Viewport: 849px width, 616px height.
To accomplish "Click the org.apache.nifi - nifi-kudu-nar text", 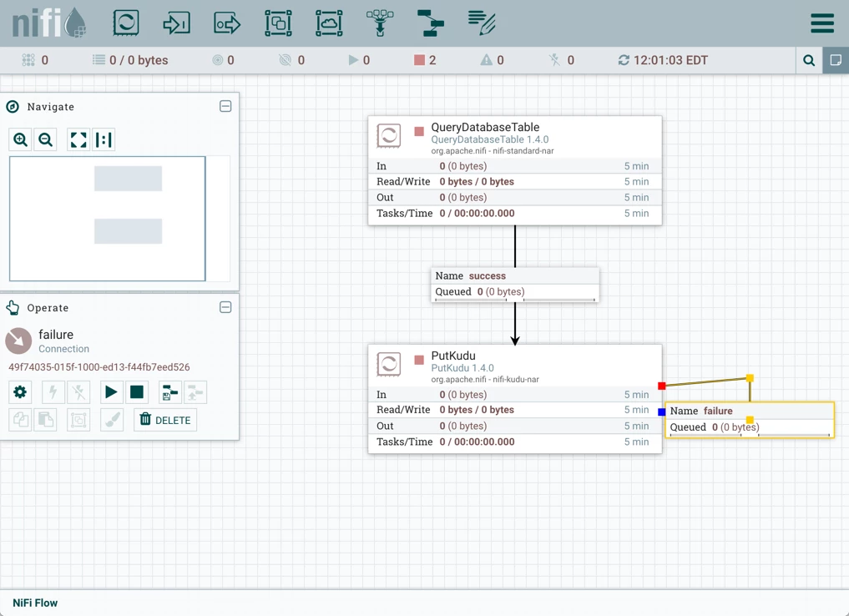I will pyautogui.click(x=485, y=380).
